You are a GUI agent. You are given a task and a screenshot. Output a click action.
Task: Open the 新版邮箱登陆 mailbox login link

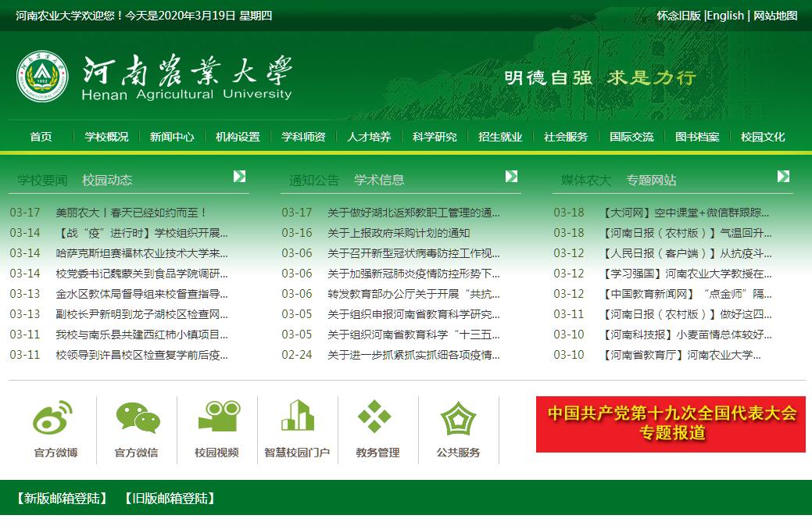tap(62, 499)
